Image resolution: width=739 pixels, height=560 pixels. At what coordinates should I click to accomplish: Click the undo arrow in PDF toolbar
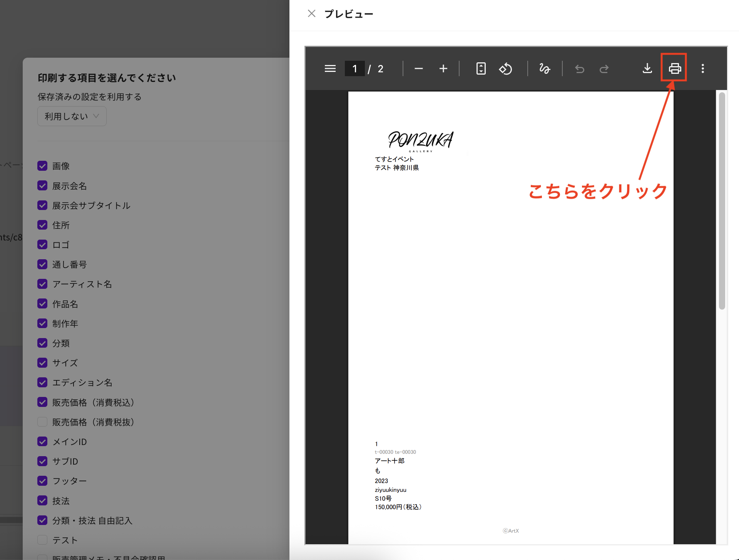579,68
